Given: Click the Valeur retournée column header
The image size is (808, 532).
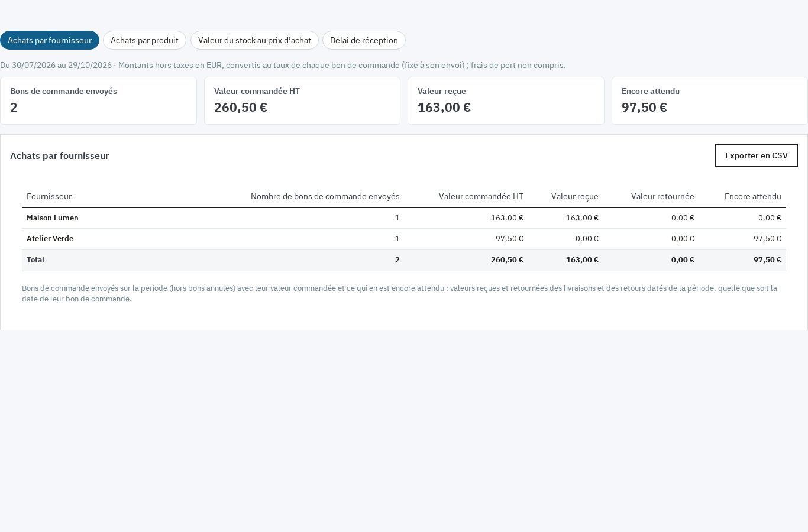Looking at the screenshot, I should click(662, 196).
